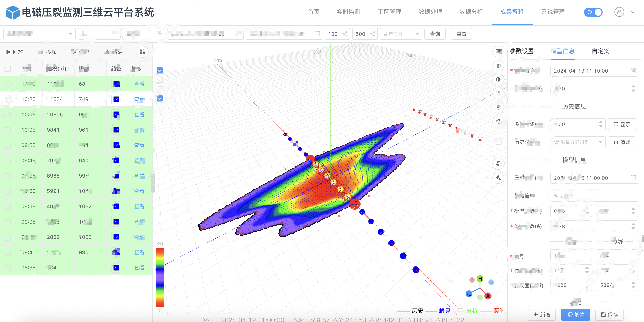This screenshot has width=644, height=322.
Task: Open 系统管理 menu
Action: pyautogui.click(x=553, y=12)
